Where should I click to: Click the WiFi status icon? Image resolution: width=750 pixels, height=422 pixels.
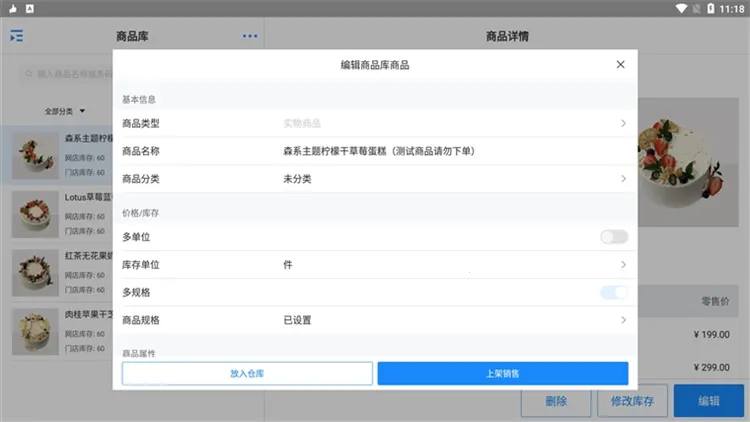681,9
